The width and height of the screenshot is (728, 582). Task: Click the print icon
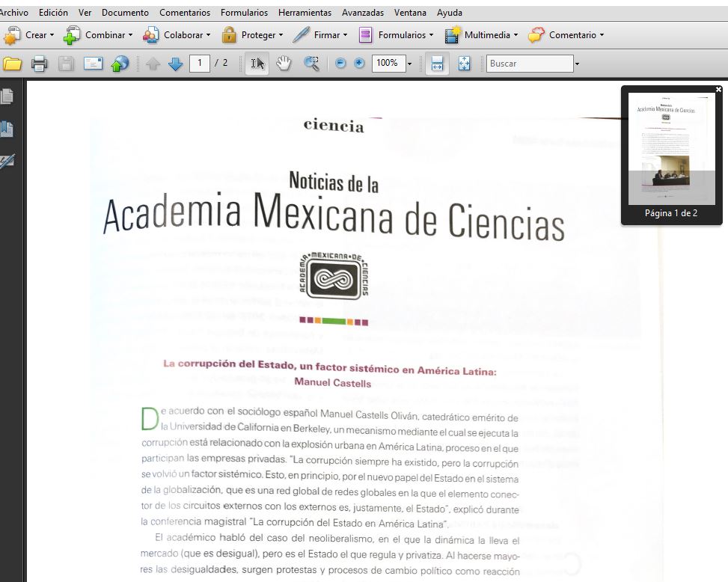[40, 63]
